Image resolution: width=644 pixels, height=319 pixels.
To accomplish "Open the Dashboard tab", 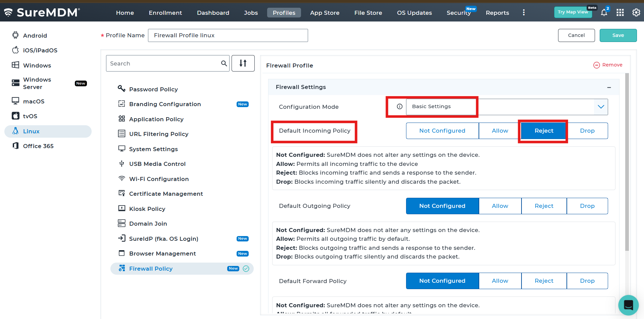I will (x=213, y=13).
